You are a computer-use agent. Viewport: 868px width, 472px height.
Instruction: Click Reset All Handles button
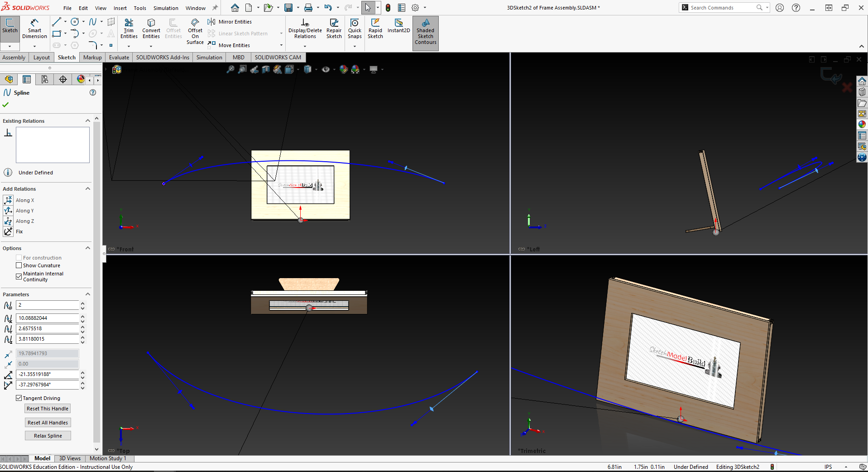(48, 423)
